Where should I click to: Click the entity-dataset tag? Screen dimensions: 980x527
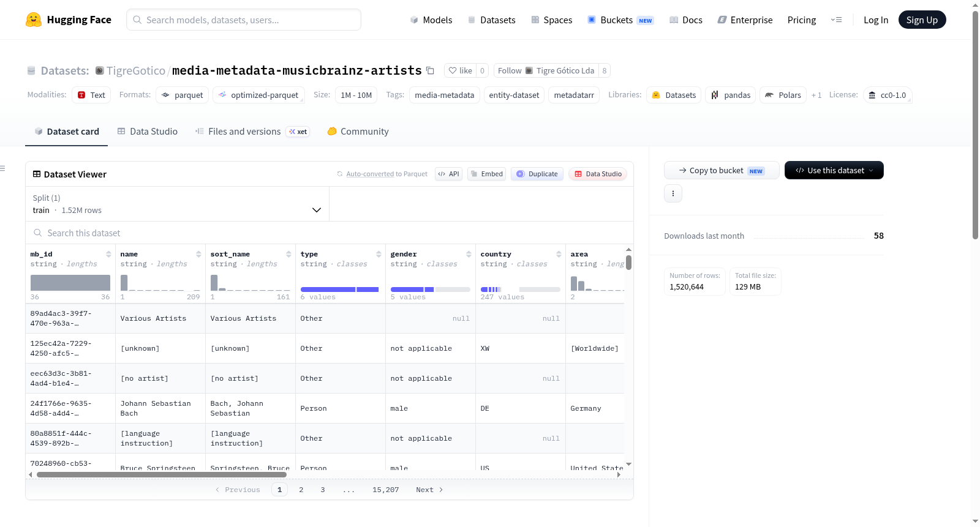pos(514,95)
